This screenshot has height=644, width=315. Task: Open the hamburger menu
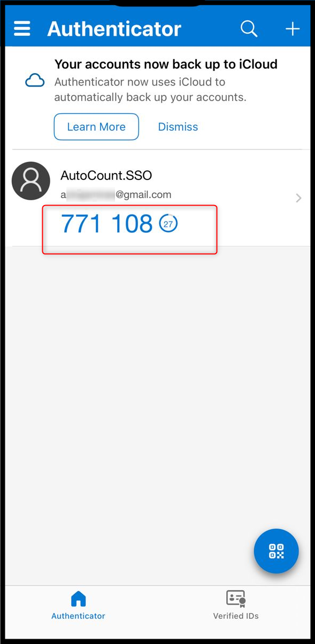(22, 28)
